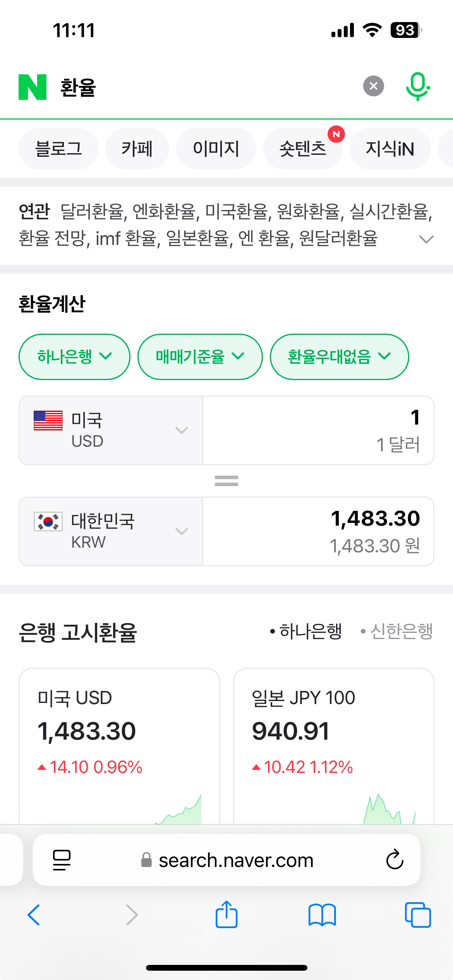
Task: Open the 하나은행 bank dropdown
Action: (x=74, y=356)
